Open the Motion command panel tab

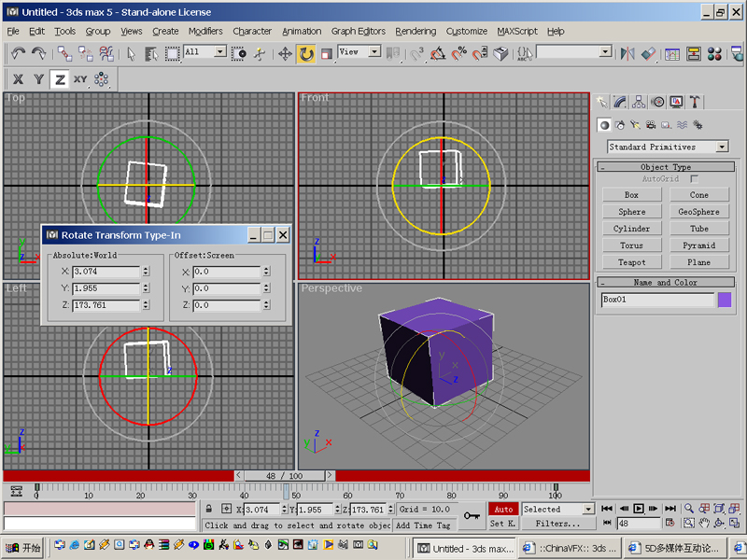[x=657, y=102]
